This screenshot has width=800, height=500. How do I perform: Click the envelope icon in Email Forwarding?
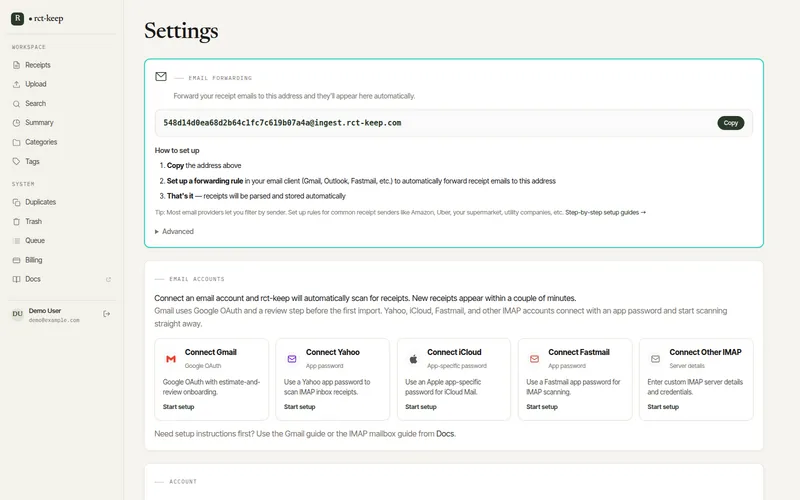[161, 77]
